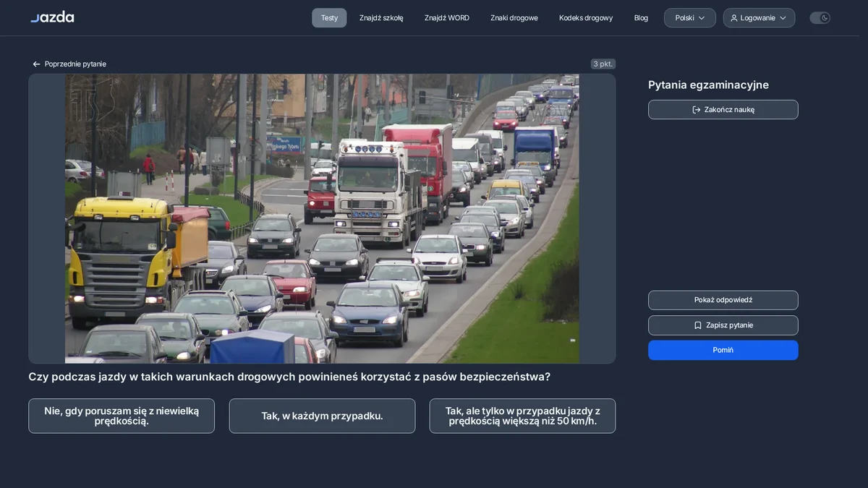This screenshot has width=868, height=488.
Task: Select the Testy tab
Action: pyautogui.click(x=329, y=18)
